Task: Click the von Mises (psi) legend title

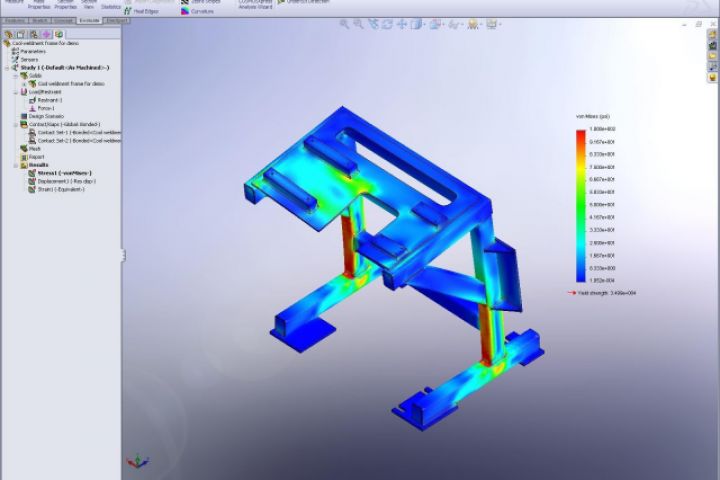Action: tap(592, 117)
